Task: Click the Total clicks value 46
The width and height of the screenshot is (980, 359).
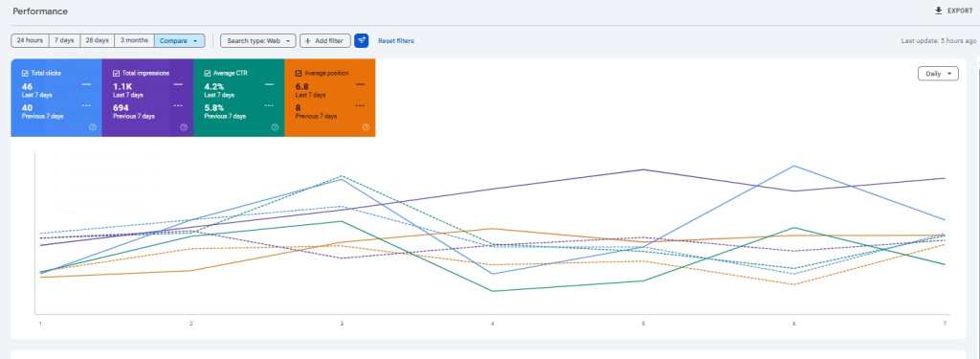Action: (x=27, y=86)
